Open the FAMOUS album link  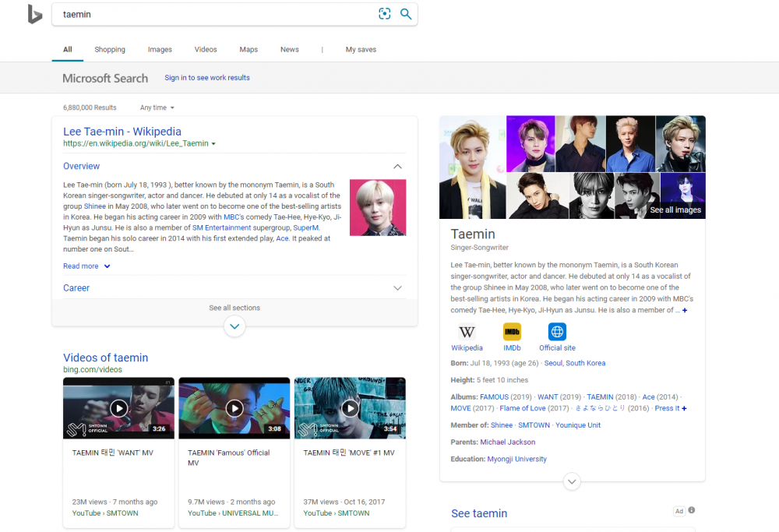[x=495, y=397]
